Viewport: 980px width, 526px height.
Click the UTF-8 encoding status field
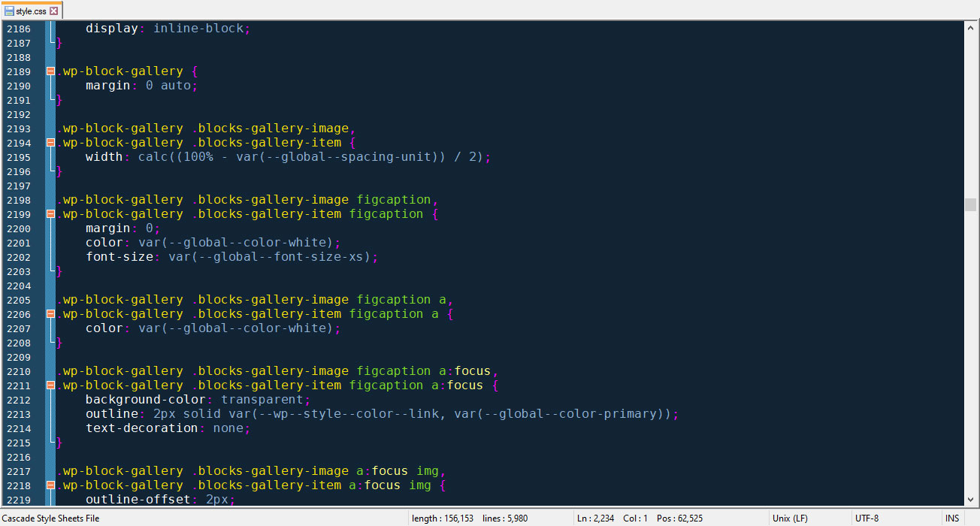[x=867, y=518]
